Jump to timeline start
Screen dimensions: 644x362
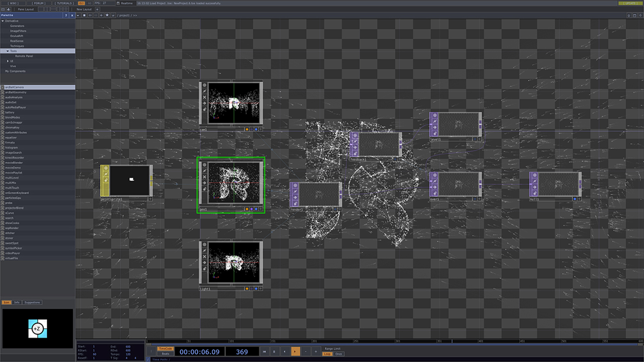click(264, 352)
